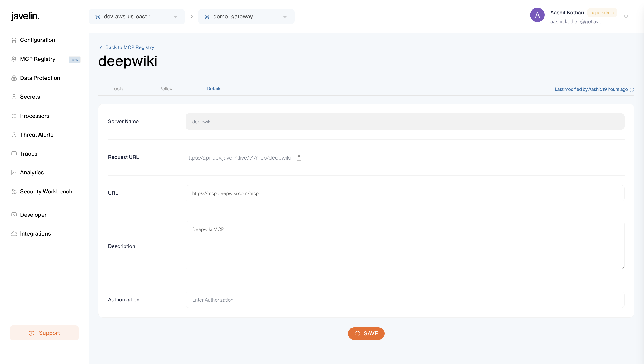Open the Processors page
The image size is (644, 364).
click(x=35, y=116)
